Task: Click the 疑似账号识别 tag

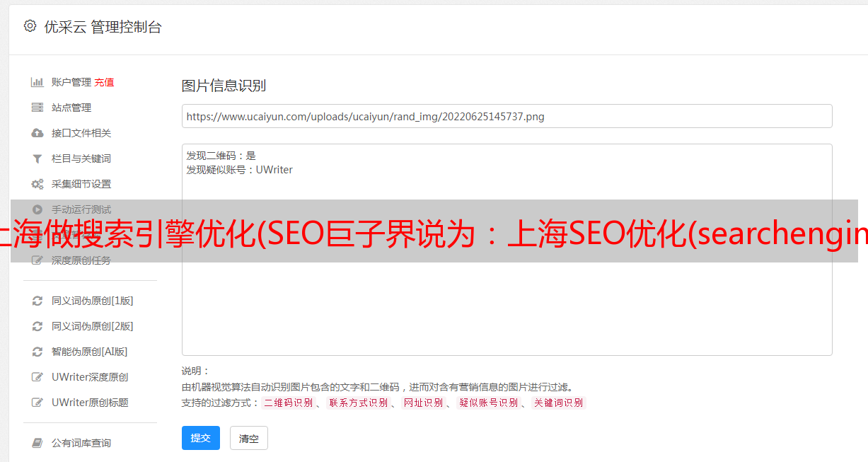Action: click(x=488, y=403)
